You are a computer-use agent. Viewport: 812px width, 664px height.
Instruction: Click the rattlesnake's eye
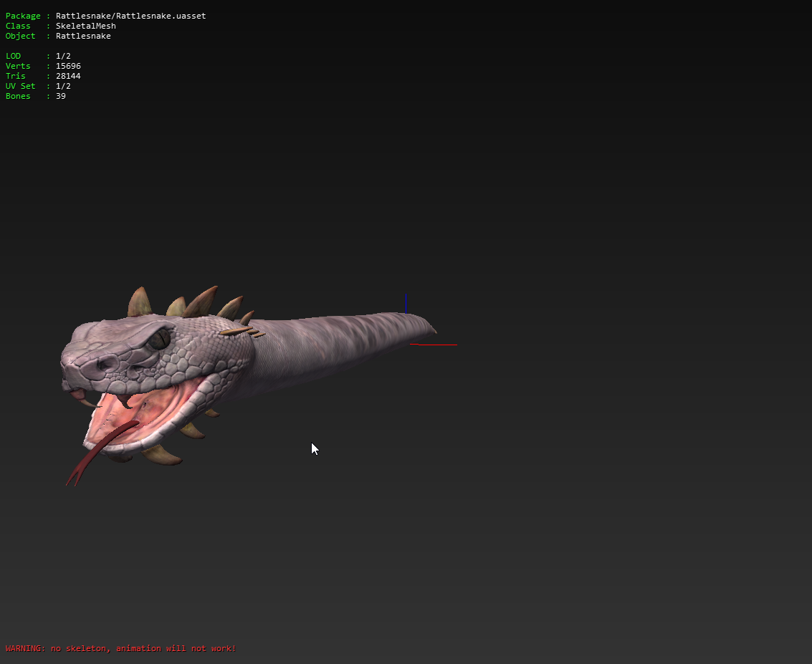point(162,339)
